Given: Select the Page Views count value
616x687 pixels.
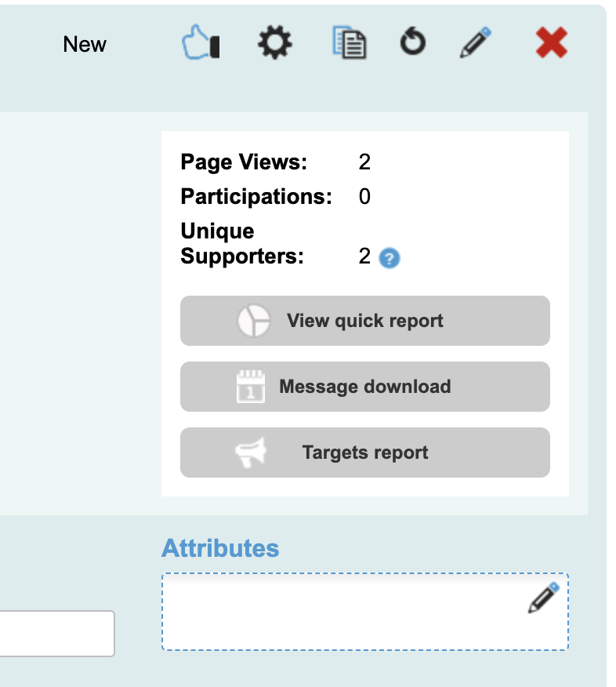Looking at the screenshot, I should [x=364, y=162].
